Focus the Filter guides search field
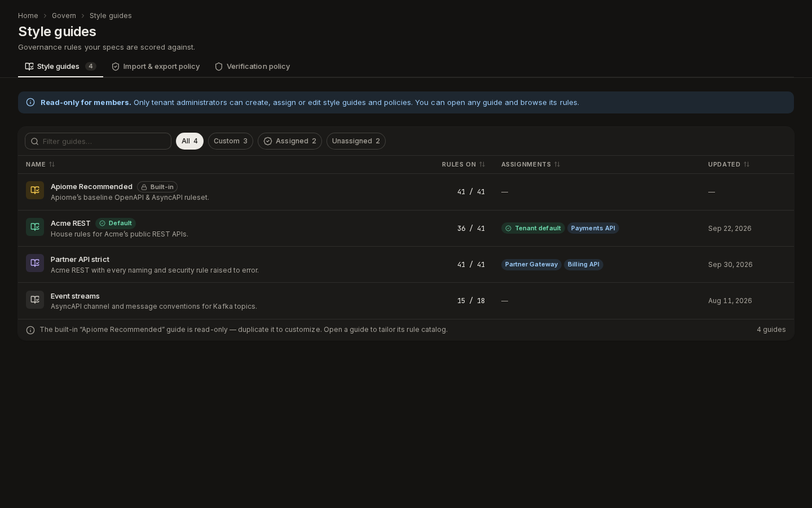Viewport: 812px width, 508px height. coord(98,141)
